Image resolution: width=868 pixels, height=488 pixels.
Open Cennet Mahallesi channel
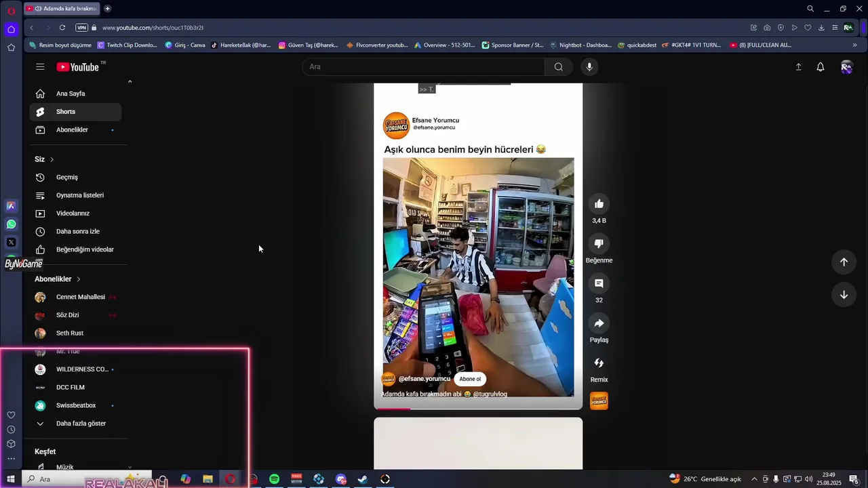(x=75, y=297)
